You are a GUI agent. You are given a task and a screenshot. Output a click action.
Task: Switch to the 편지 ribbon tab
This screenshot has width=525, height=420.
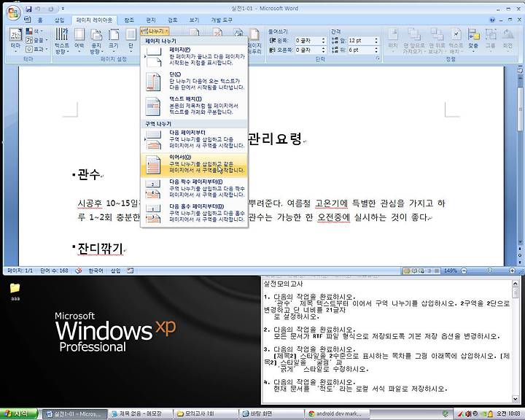151,20
